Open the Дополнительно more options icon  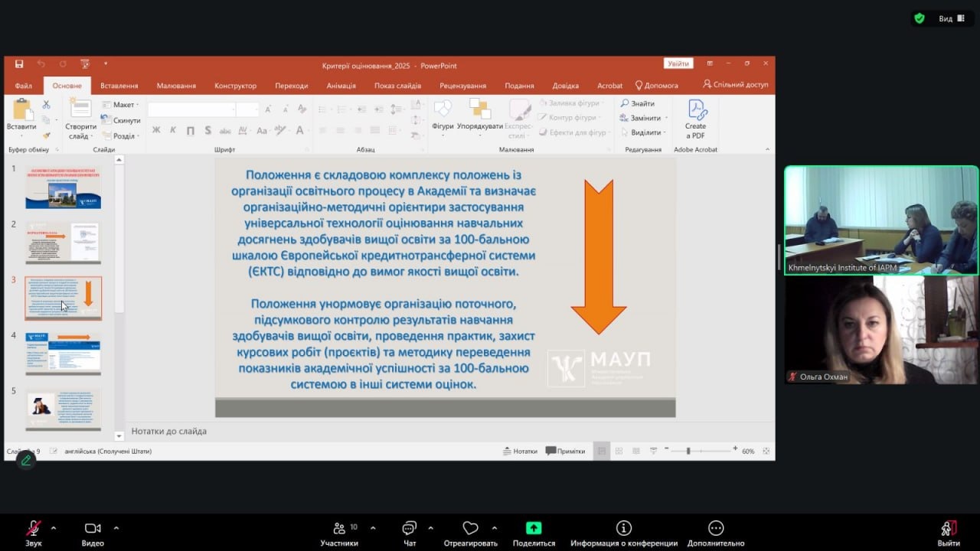(715, 528)
